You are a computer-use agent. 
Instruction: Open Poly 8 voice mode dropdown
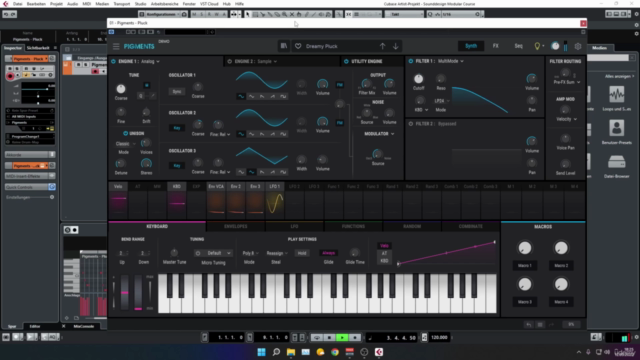(x=250, y=253)
